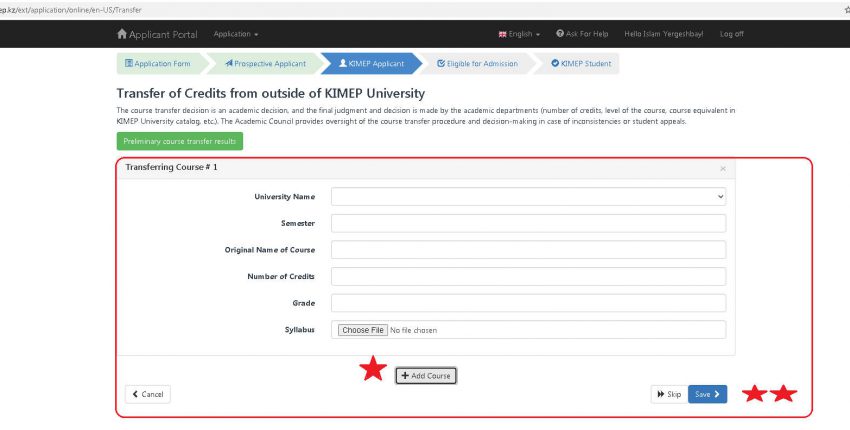Viewport: 850px width, 430px height.
Task: Click Choose File for Syllabus
Action: [363, 330]
